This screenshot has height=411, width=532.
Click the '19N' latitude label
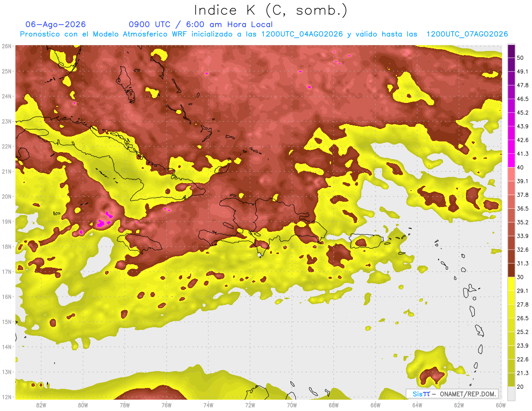coord(6,222)
